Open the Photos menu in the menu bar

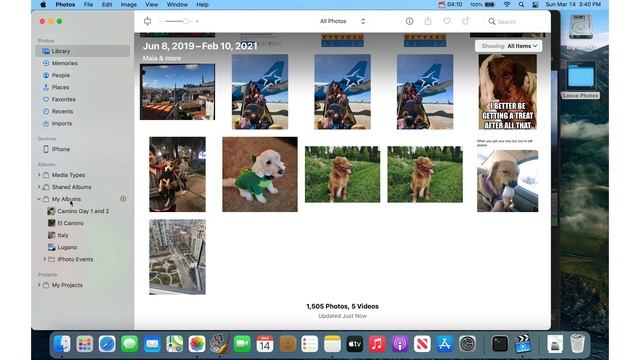(x=65, y=4)
